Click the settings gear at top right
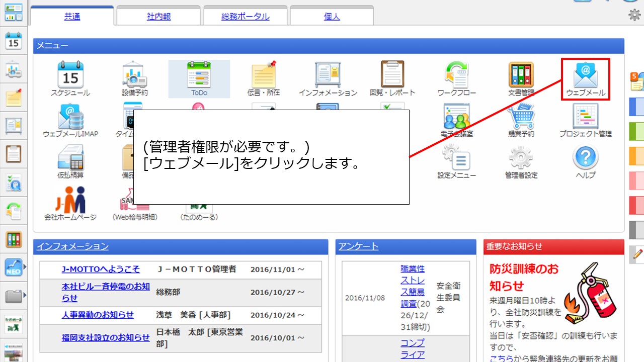The height and width of the screenshot is (362, 644). click(x=634, y=15)
